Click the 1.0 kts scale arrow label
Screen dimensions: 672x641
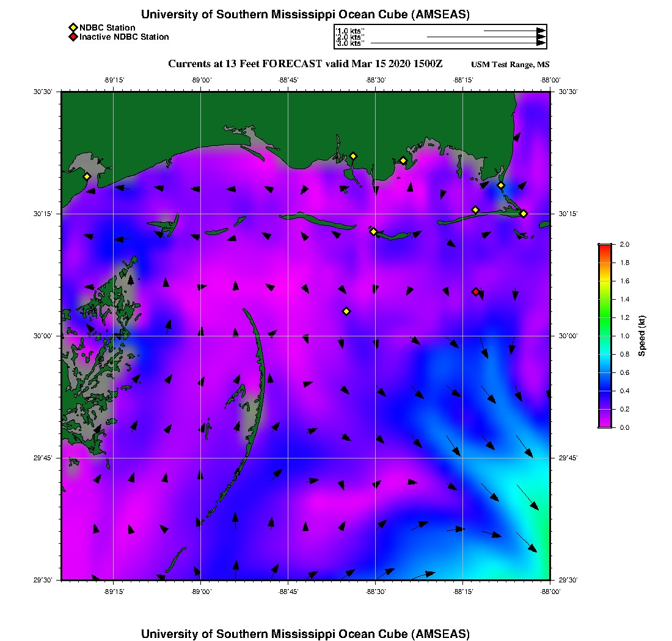coord(350,31)
